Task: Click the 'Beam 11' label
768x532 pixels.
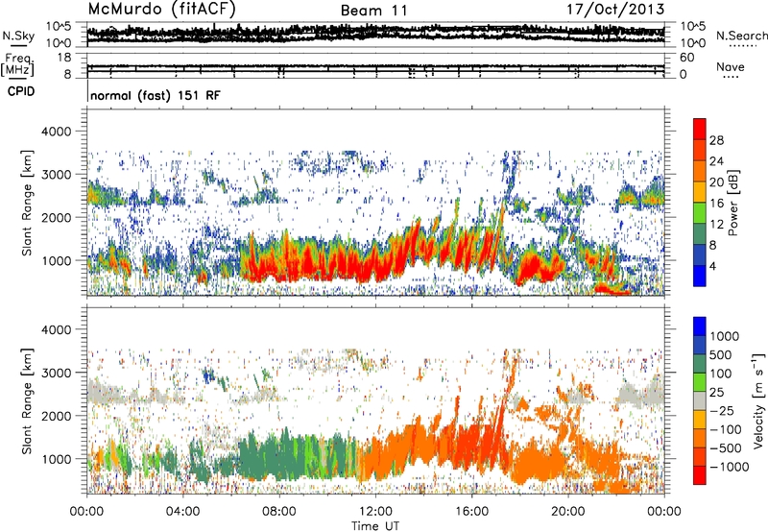Action: (373, 11)
